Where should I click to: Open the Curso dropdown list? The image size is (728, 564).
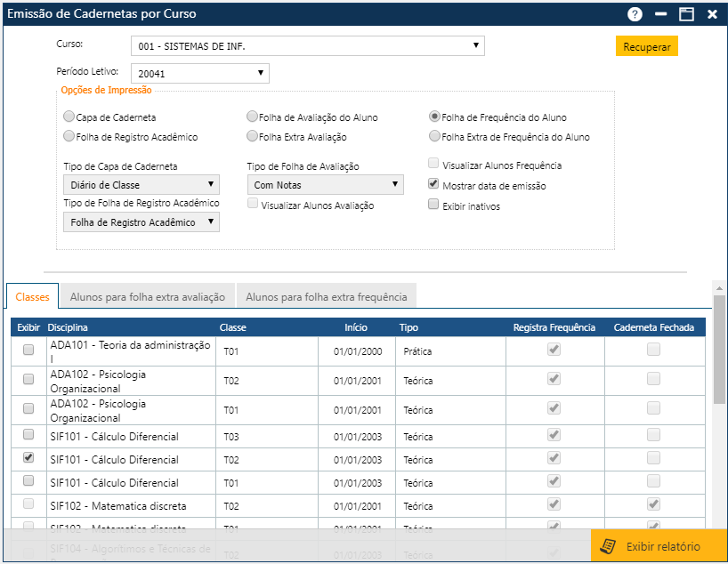click(x=307, y=45)
